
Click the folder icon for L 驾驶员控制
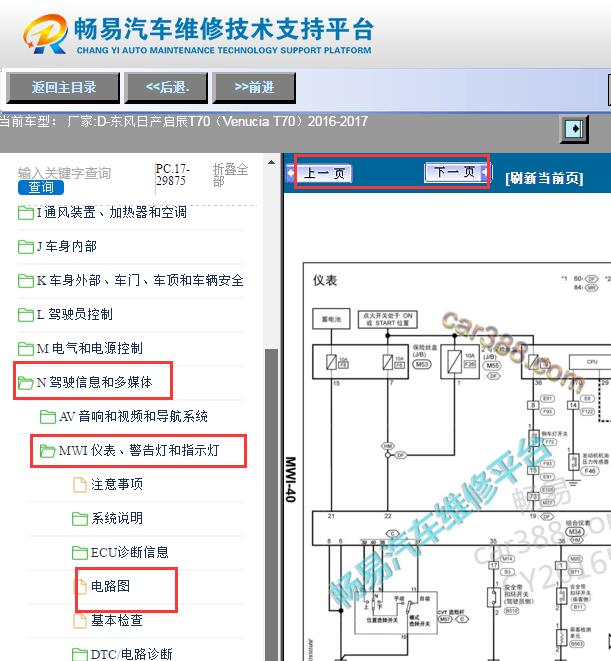pos(26,314)
